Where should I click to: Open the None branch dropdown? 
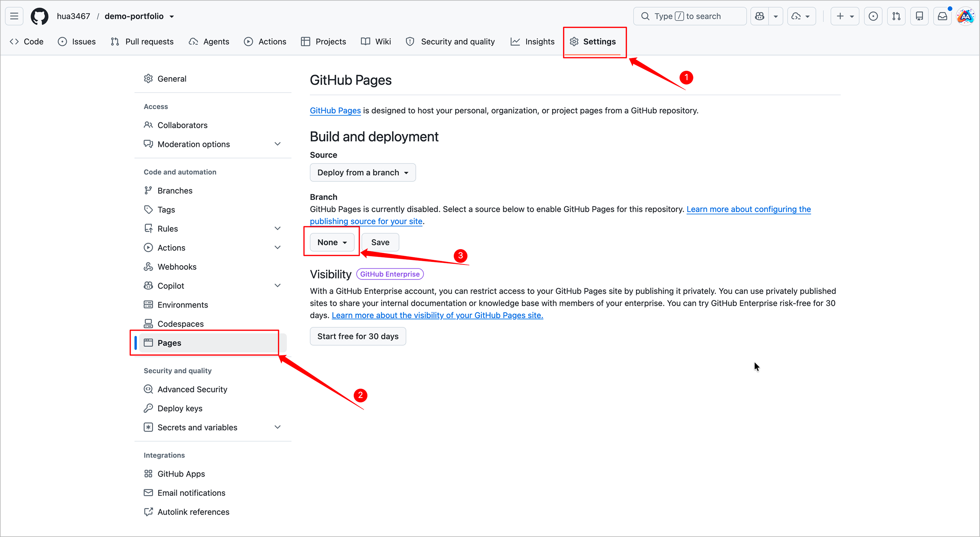(x=332, y=242)
